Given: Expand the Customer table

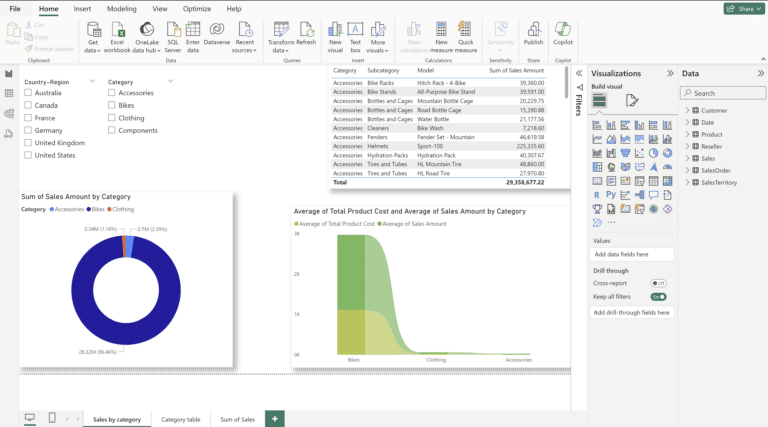Looking at the screenshot, I should coord(687,110).
